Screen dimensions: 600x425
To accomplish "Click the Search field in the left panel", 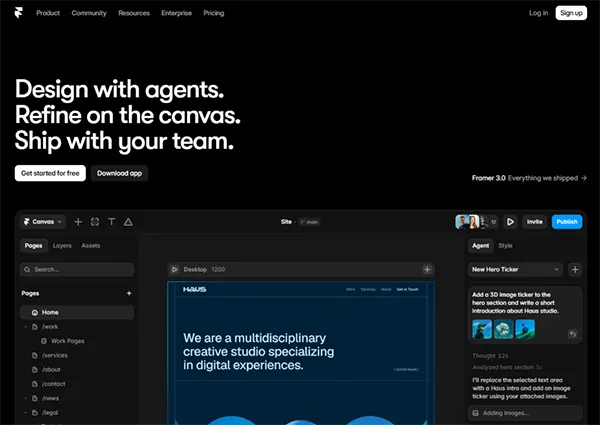I will (77, 270).
